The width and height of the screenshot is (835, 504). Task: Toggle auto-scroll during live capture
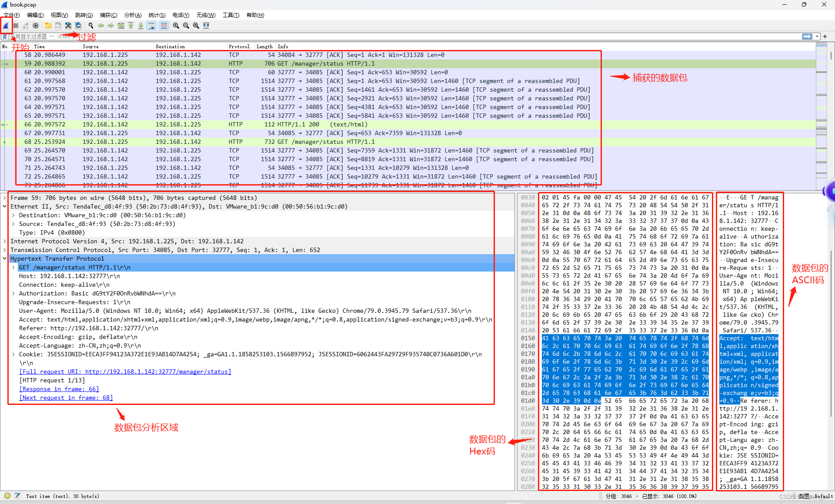pyautogui.click(x=151, y=26)
